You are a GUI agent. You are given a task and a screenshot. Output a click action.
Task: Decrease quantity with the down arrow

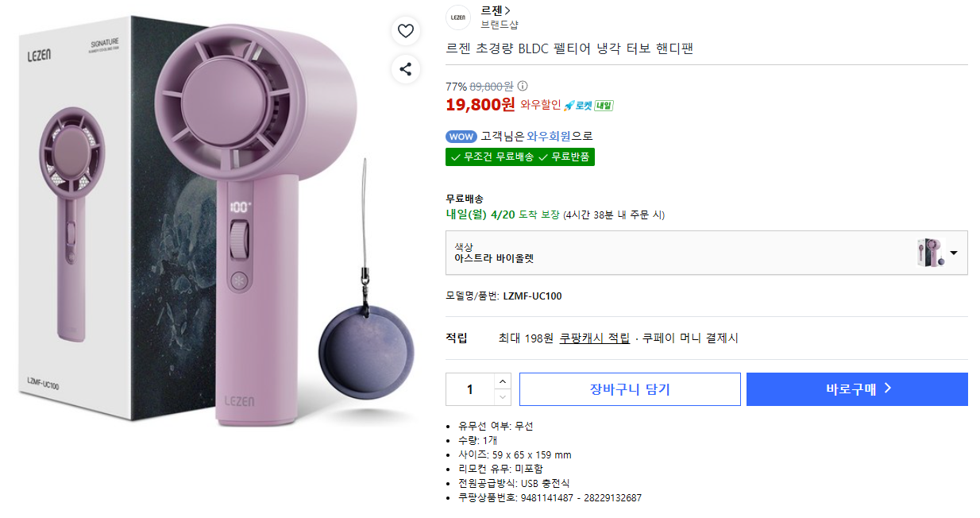503,396
